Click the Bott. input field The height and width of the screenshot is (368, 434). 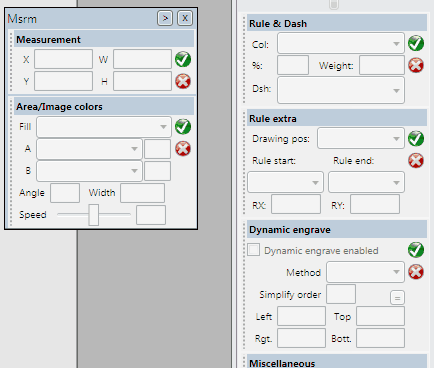380,338
